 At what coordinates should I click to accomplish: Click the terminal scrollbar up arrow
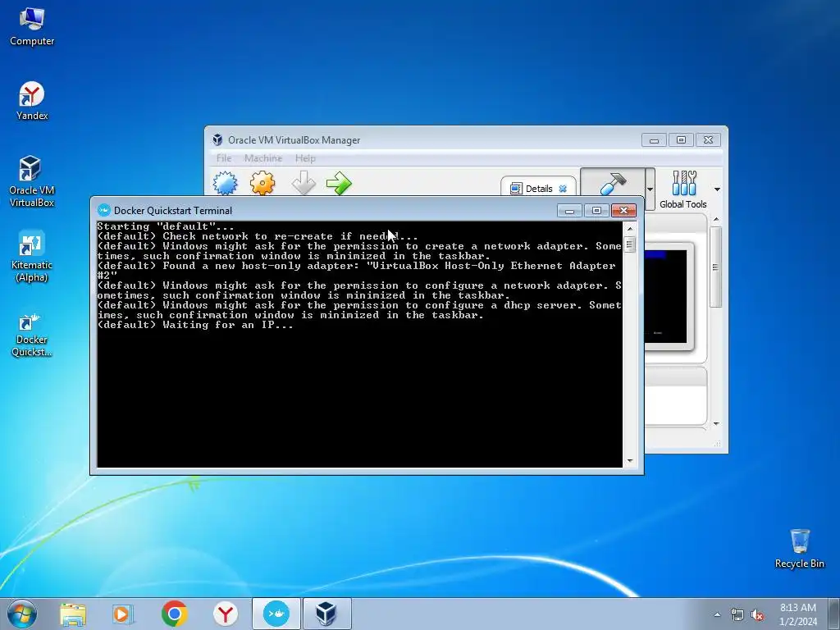pyautogui.click(x=630, y=229)
